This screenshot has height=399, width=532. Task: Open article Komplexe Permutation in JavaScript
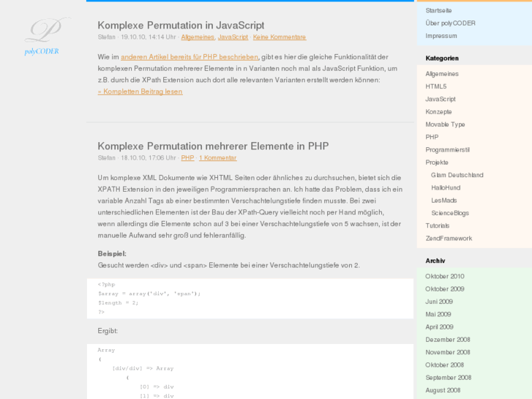(181, 25)
